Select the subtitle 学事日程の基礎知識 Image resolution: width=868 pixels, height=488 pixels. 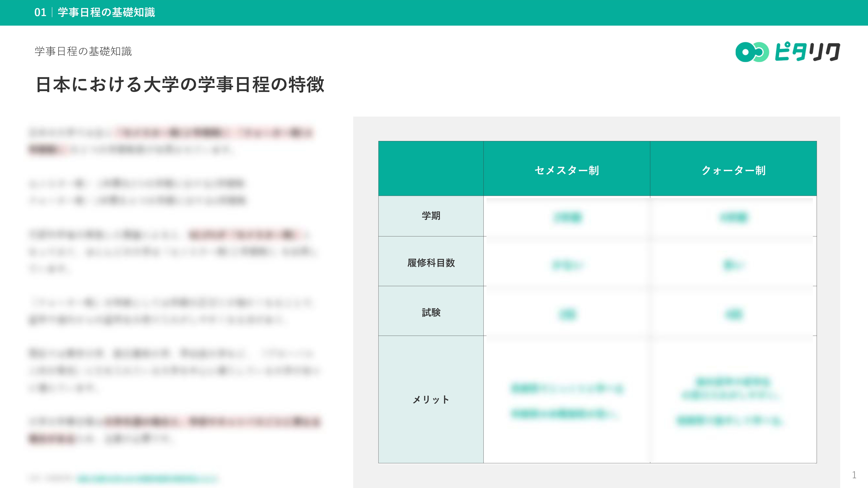83,51
